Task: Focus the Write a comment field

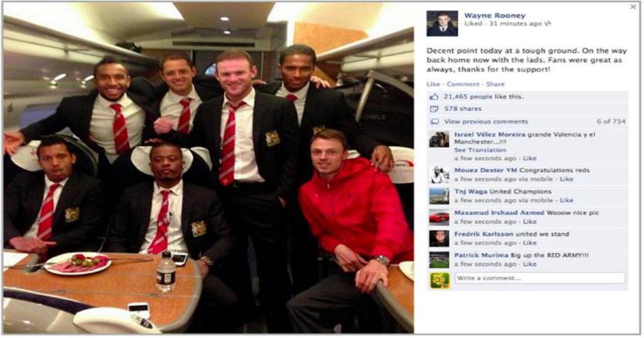Action: click(x=540, y=278)
